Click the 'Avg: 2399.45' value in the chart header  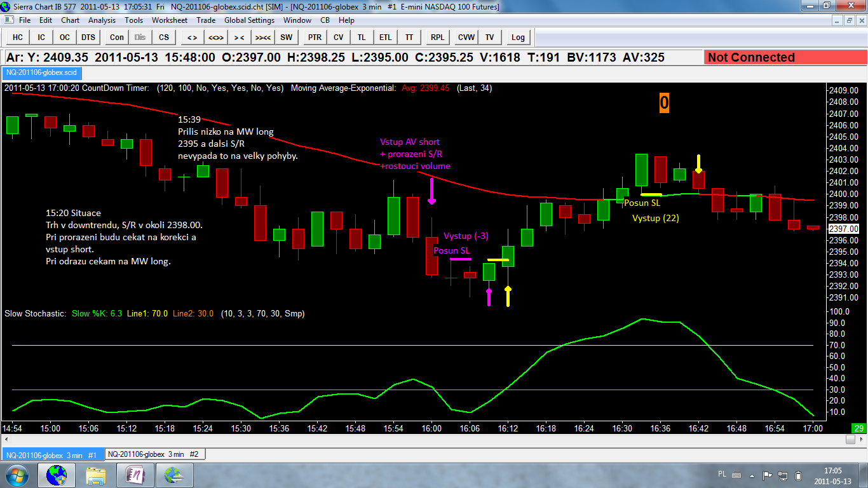click(x=425, y=88)
